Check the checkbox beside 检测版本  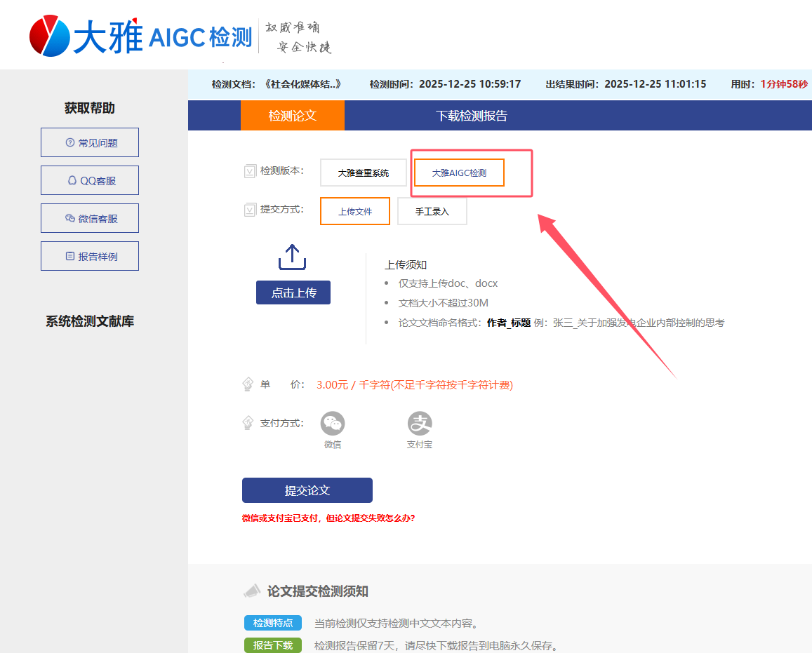coord(250,171)
